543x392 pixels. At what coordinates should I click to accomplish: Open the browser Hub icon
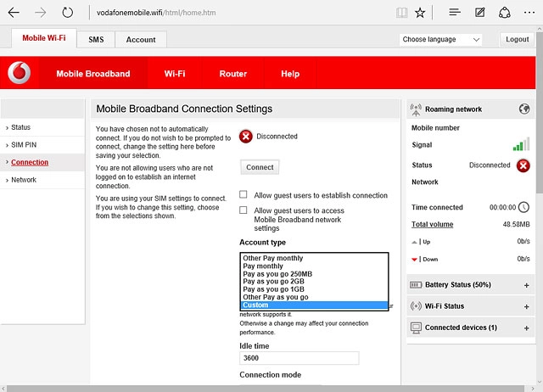coord(455,13)
